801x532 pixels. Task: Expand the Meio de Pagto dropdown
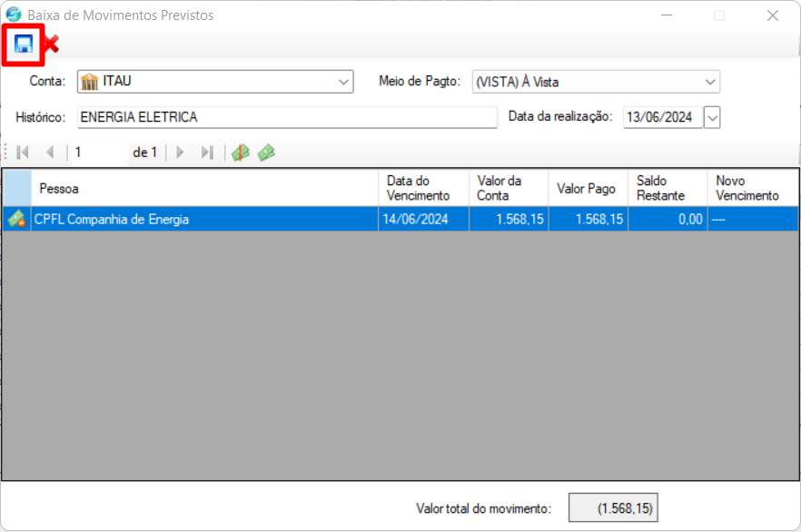710,82
